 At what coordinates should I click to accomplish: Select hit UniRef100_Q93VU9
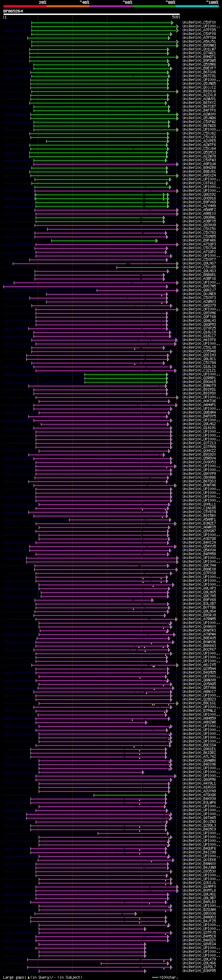[199, 225]
